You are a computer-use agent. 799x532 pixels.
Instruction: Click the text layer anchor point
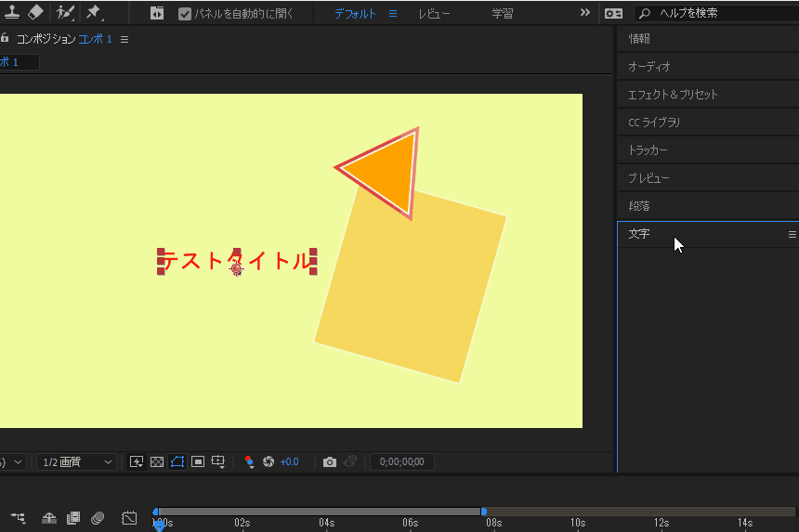236,268
